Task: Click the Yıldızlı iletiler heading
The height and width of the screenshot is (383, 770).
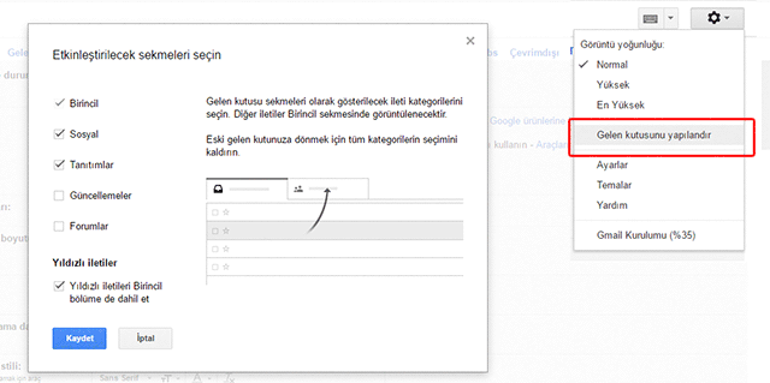Action: [84, 263]
